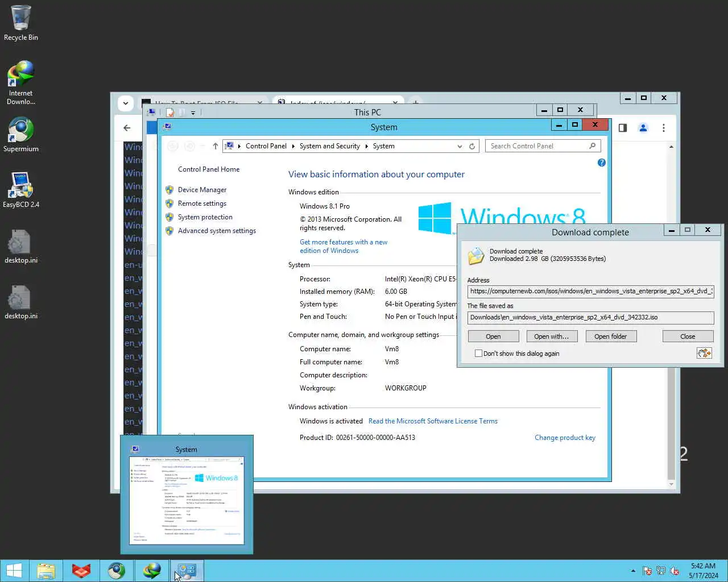This screenshot has width=728, height=582.
Task: Switch to Supermium browser on taskbar
Action: [117, 571]
